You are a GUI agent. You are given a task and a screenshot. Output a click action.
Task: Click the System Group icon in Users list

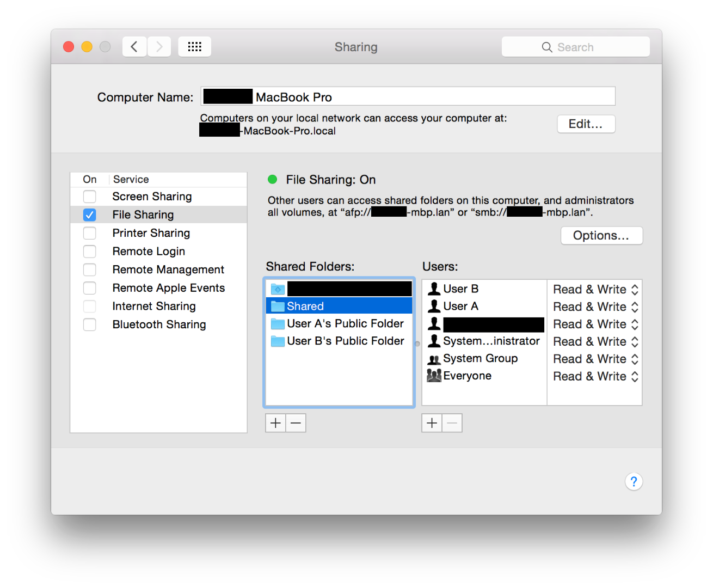coord(433,358)
